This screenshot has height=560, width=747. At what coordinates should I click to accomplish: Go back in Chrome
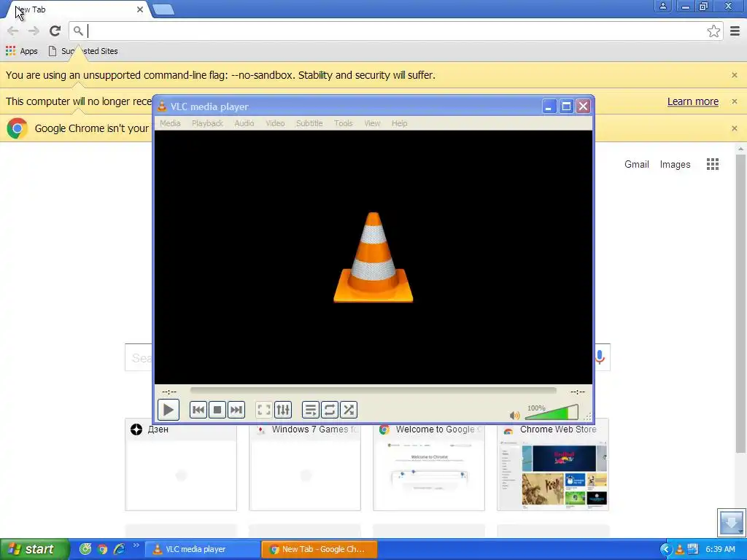click(x=13, y=31)
